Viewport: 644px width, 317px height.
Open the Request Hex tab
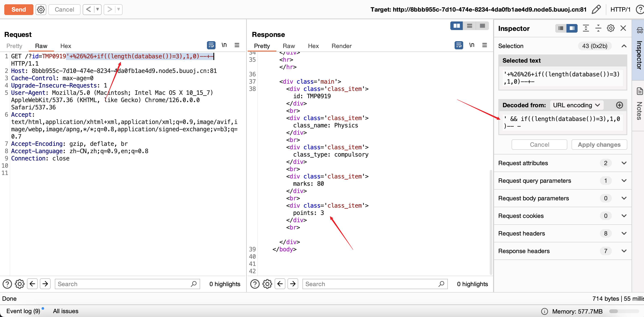point(66,46)
